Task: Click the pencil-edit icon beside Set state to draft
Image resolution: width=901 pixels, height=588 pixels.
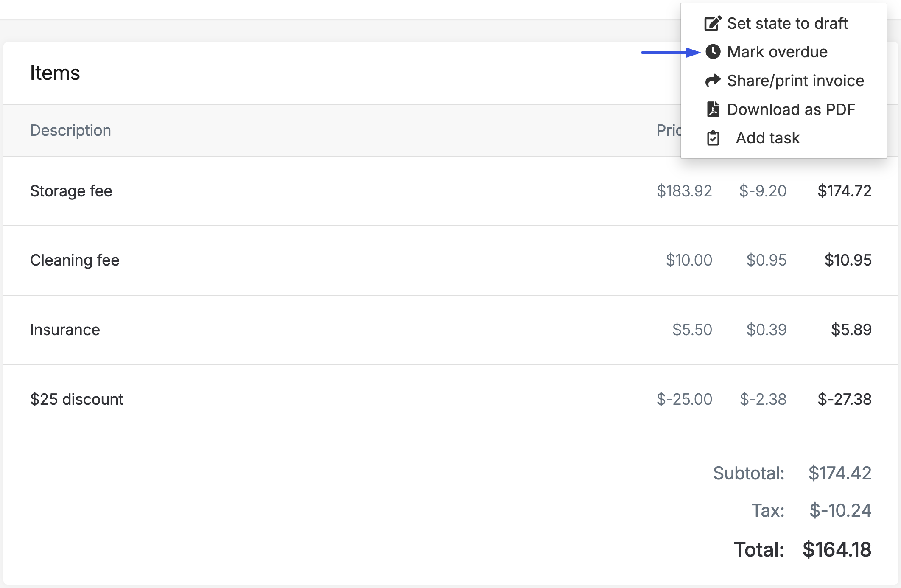Action: [x=713, y=23]
